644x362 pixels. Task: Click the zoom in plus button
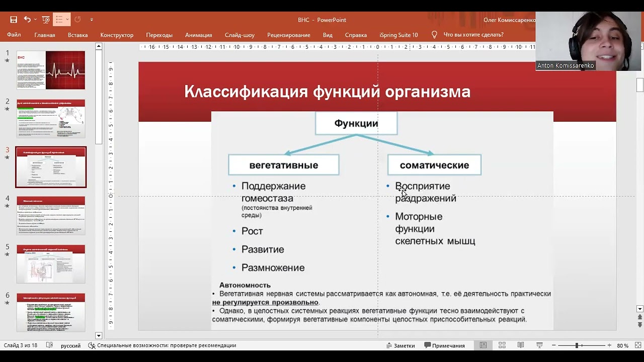(x=609, y=345)
